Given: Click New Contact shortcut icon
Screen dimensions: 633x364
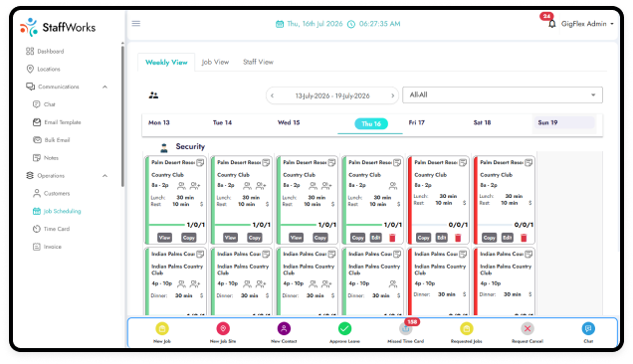Looking at the screenshot, I should tap(284, 329).
